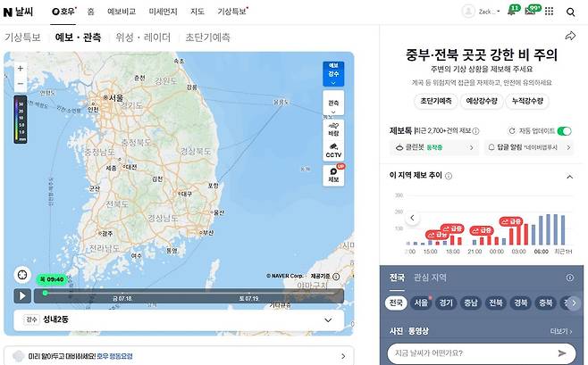Viewport: 588px width, 365px height.
Task: Zoom in the map with plus
Action: click(x=21, y=68)
